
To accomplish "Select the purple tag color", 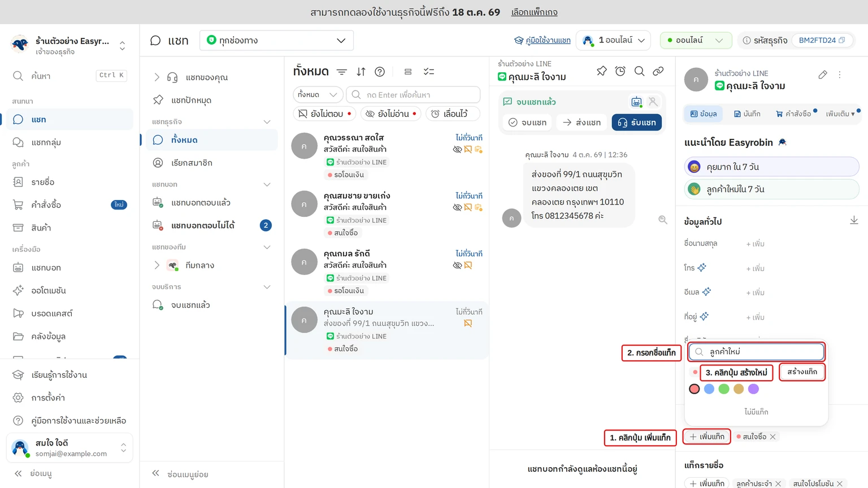I will coord(753,389).
